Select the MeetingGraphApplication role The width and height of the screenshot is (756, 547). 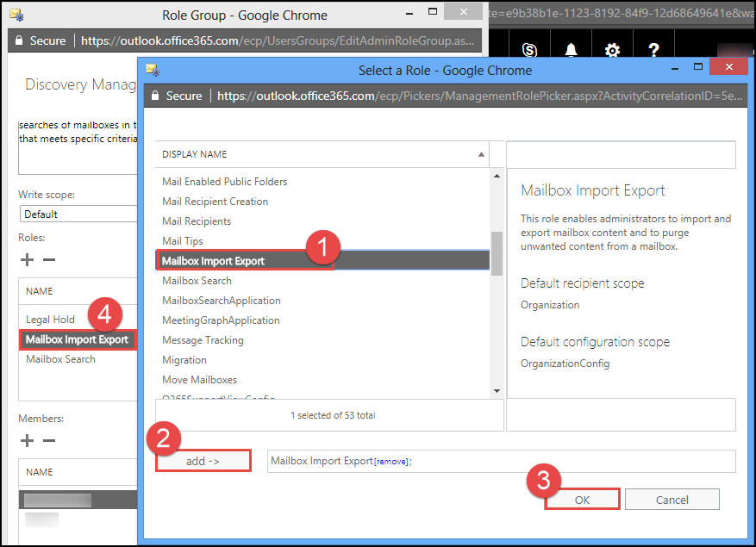coord(322,320)
